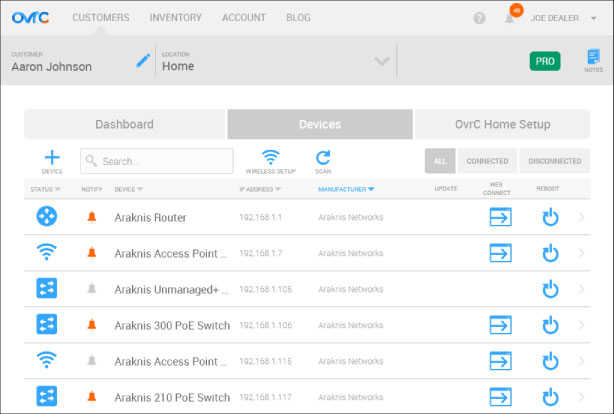Run a network Scan
Viewport: 614px width, 414px height.
pyautogui.click(x=323, y=162)
